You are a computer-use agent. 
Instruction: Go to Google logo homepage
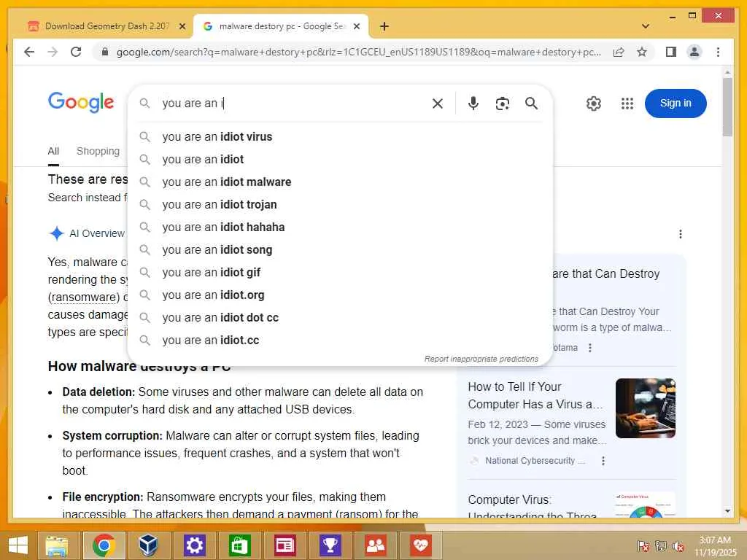tap(81, 102)
